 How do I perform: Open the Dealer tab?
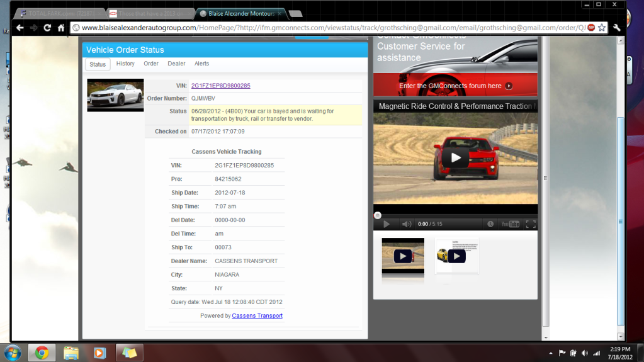click(x=176, y=64)
